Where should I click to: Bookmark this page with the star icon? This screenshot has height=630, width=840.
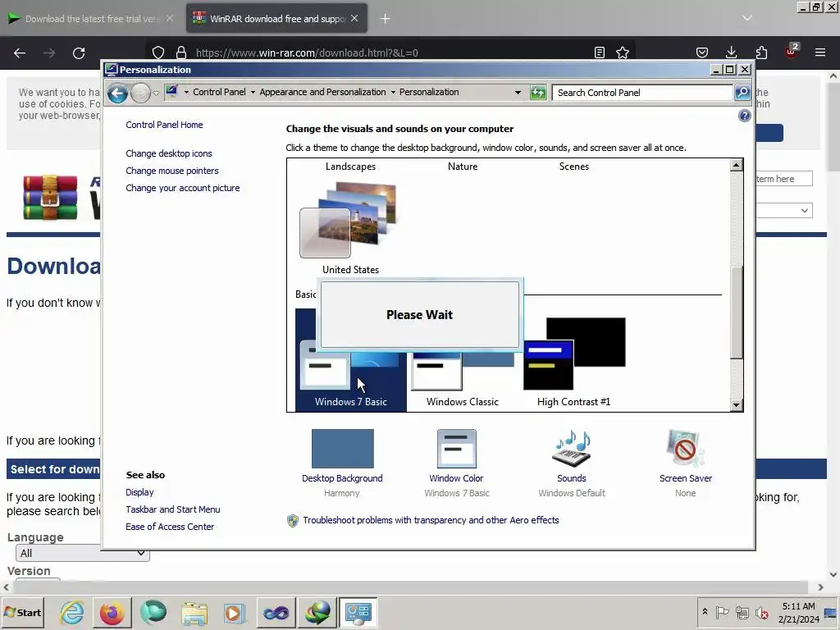[623, 52]
